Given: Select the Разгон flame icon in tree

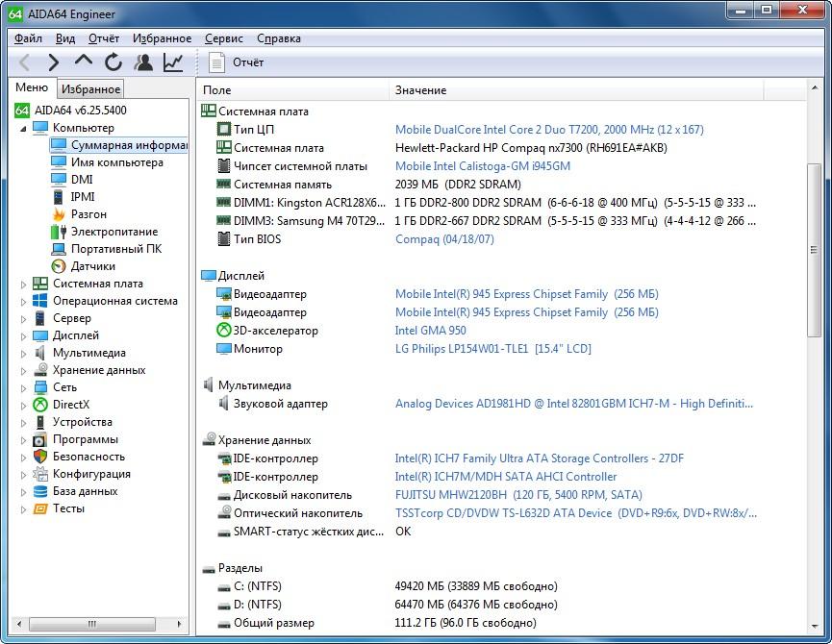Looking at the screenshot, I should [x=59, y=214].
